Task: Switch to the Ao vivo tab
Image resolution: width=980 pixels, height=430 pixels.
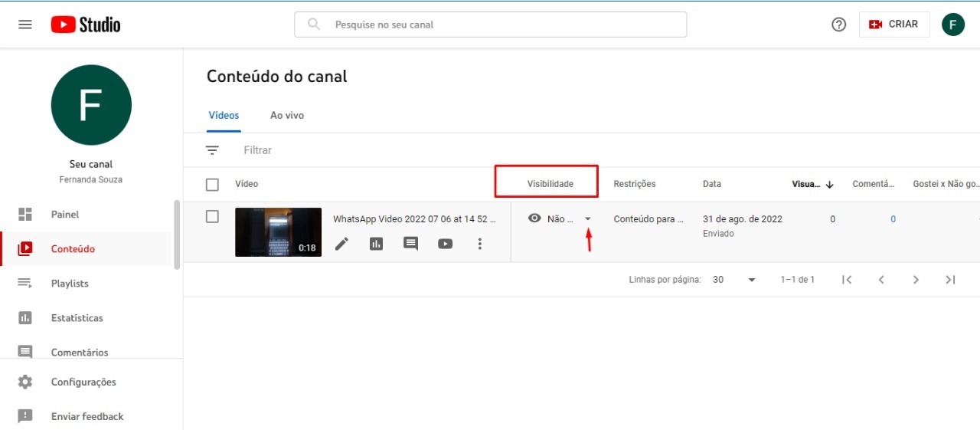Action: click(287, 115)
